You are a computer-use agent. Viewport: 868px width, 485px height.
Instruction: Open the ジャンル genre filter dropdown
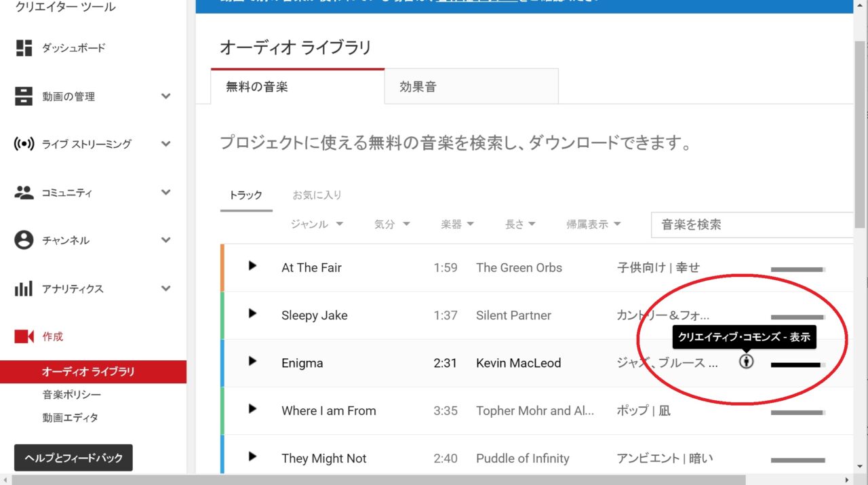[x=317, y=225]
